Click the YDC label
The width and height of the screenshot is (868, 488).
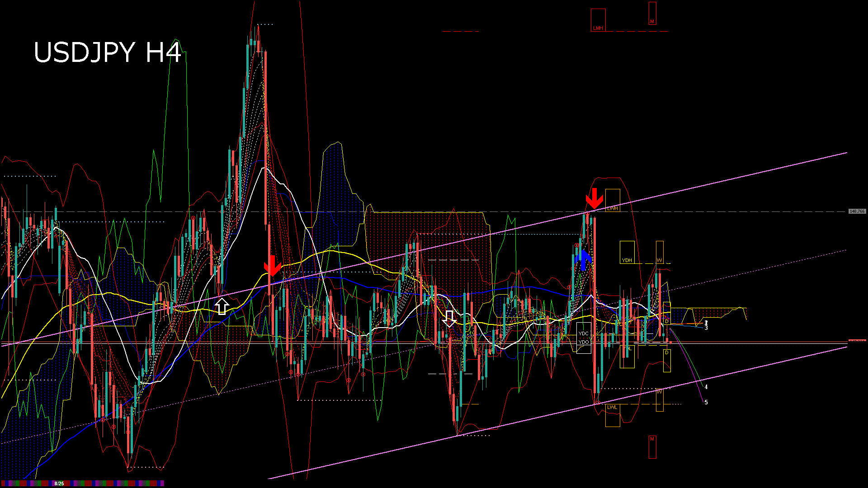tap(584, 333)
